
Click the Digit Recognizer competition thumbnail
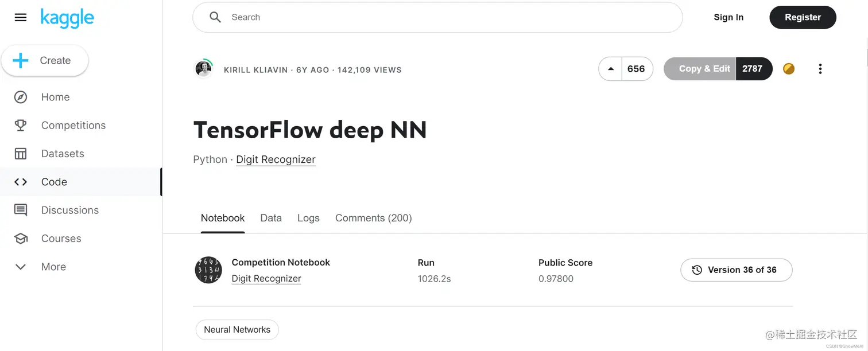(208, 270)
